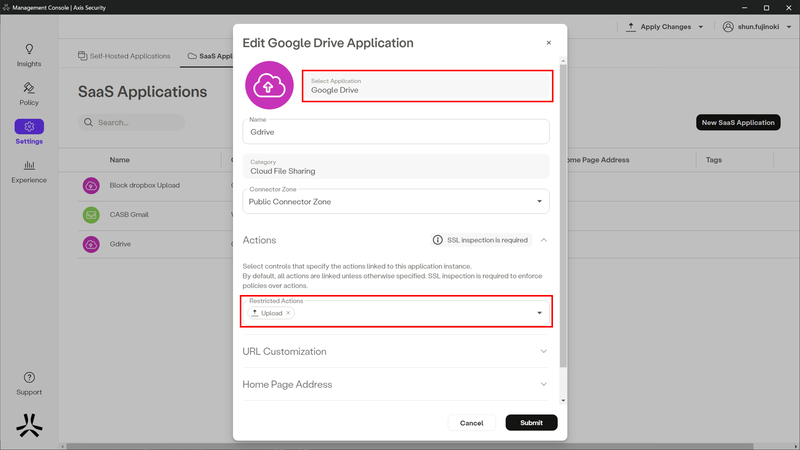Submit the application edits
800x450 pixels.
click(531, 422)
